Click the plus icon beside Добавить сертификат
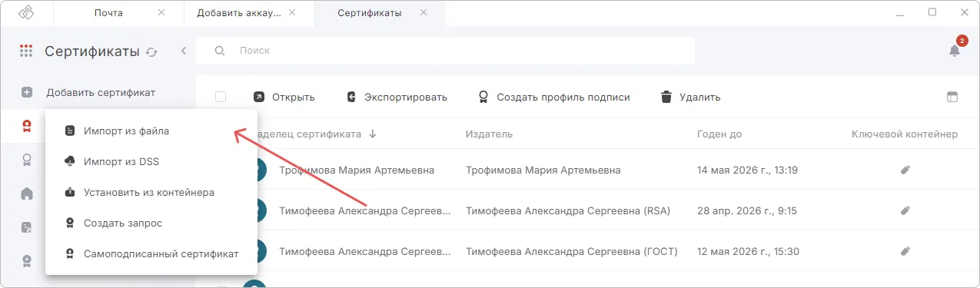This screenshot has width=980, height=288. (27, 92)
